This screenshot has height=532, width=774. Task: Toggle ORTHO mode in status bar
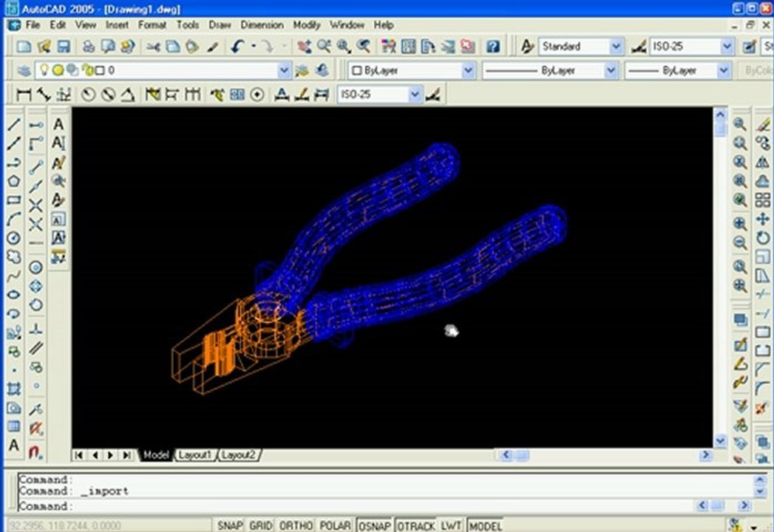pos(296,525)
